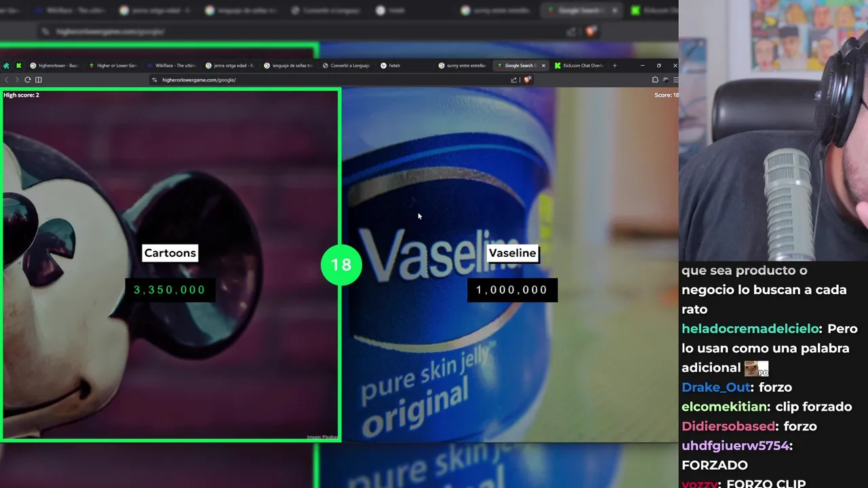
Task: Switch to the higherorlower search tab
Action: pos(54,66)
